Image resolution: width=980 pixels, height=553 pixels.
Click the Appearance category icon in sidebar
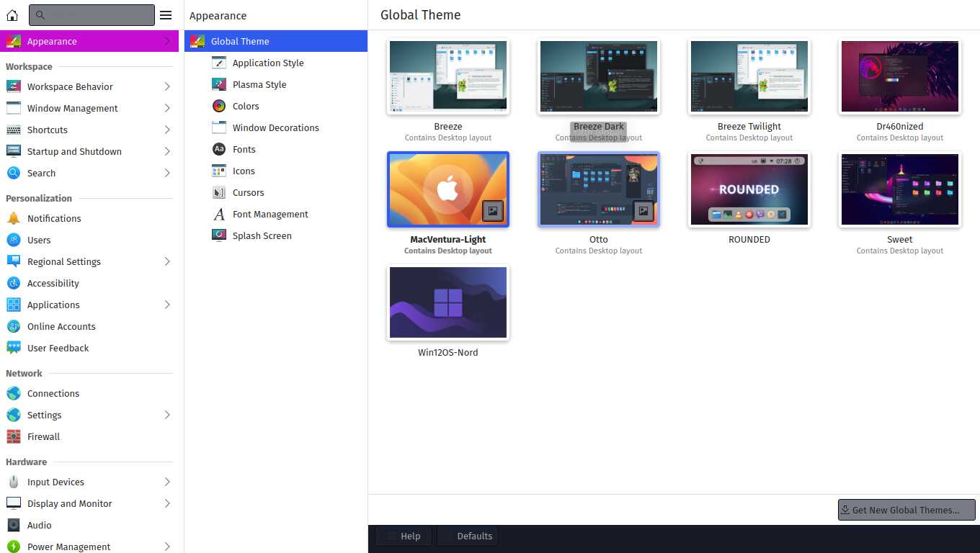coord(14,41)
